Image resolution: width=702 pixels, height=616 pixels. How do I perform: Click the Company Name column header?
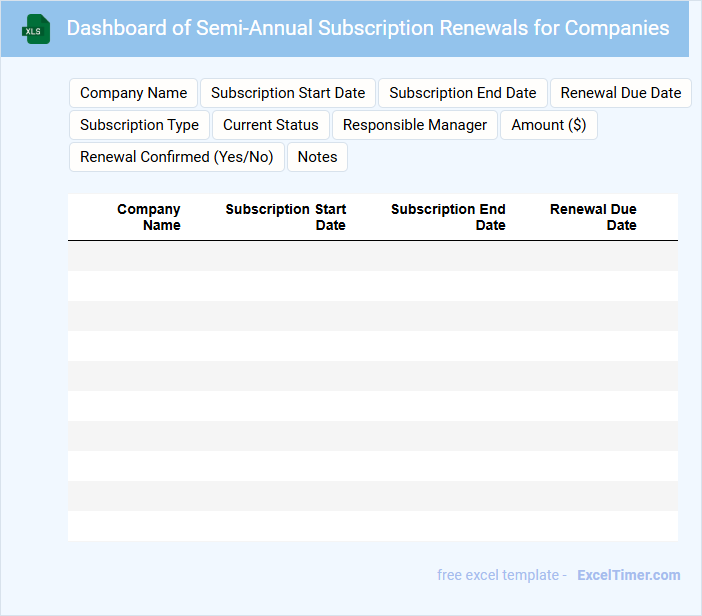(148, 217)
